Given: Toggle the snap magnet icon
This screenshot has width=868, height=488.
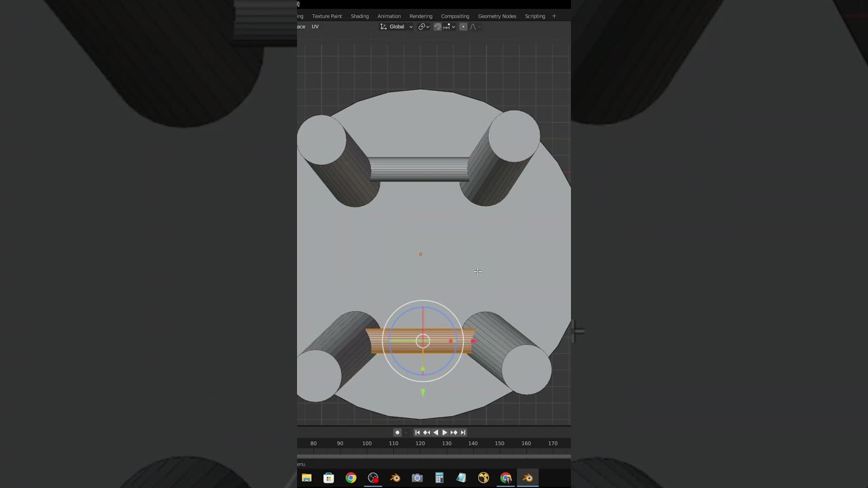Looking at the screenshot, I should (x=437, y=26).
